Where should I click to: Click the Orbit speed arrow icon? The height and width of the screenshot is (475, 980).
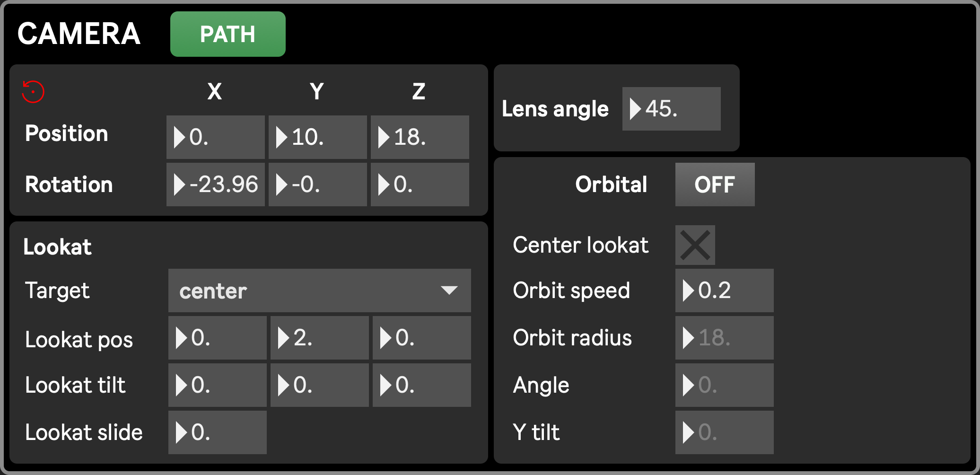point(688,290)
